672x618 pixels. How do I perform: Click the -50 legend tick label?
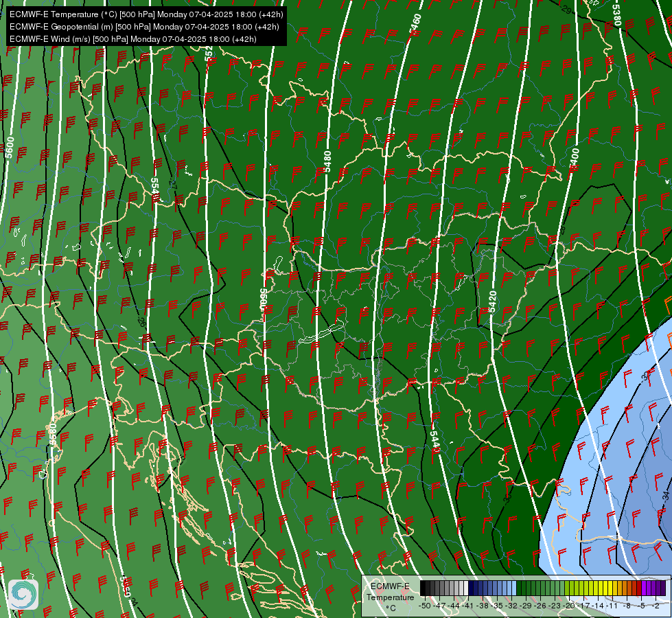425,606
